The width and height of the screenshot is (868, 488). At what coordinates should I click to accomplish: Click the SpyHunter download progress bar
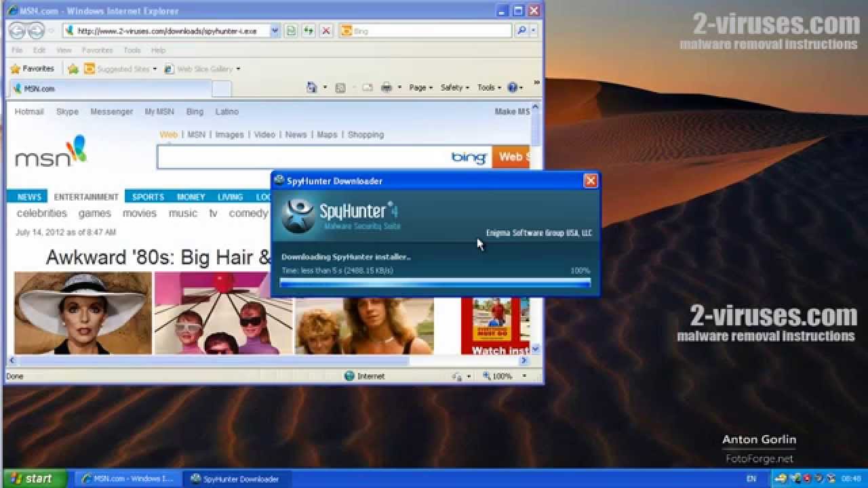point(435,283)
